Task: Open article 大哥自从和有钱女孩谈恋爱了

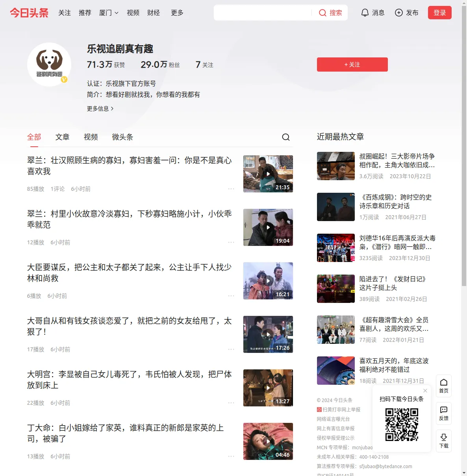Action: 130,326
